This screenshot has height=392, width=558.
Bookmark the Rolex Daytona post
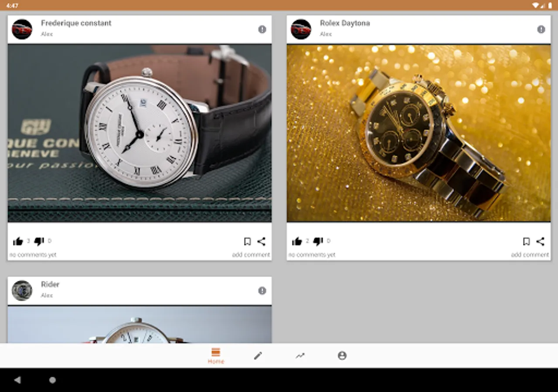pyautogui.click(x=526, y=241)
